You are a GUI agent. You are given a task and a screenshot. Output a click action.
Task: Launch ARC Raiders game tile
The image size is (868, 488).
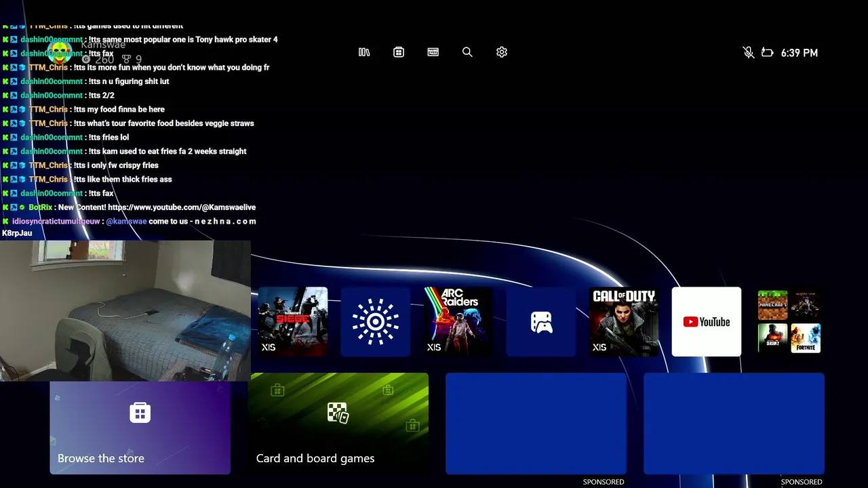pos(458,321)
